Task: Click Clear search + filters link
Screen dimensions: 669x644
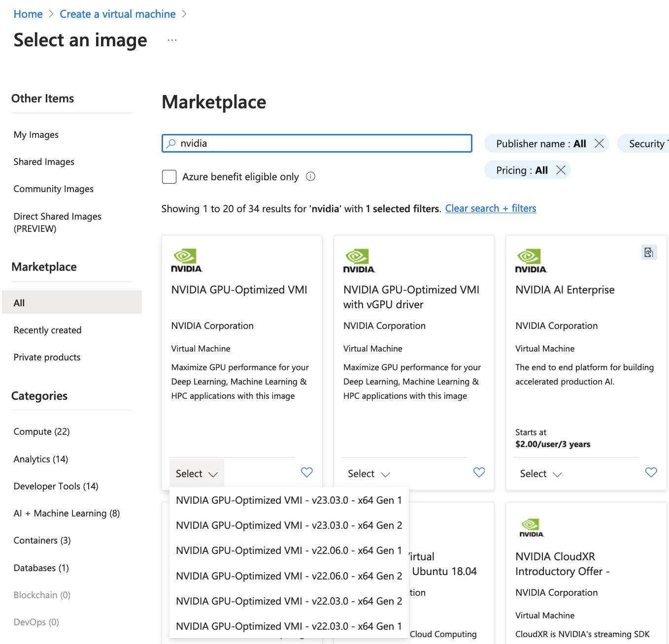Action: (490, 209)
